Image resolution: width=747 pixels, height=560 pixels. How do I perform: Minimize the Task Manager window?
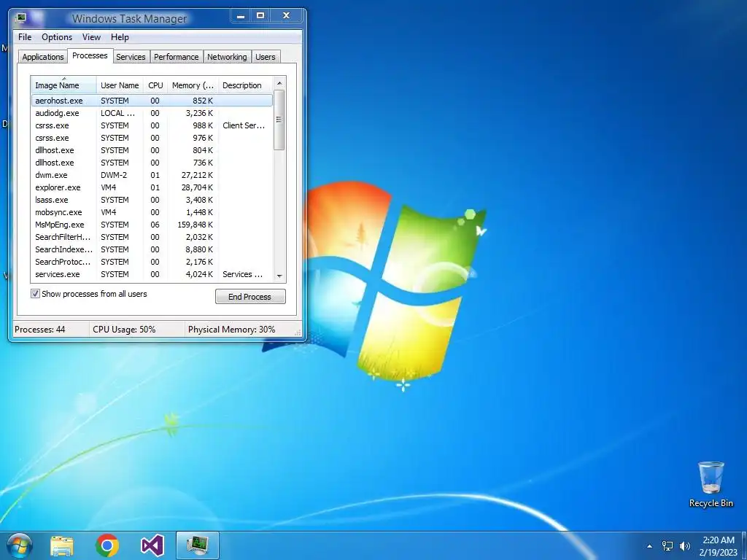(x=241, y=16)
